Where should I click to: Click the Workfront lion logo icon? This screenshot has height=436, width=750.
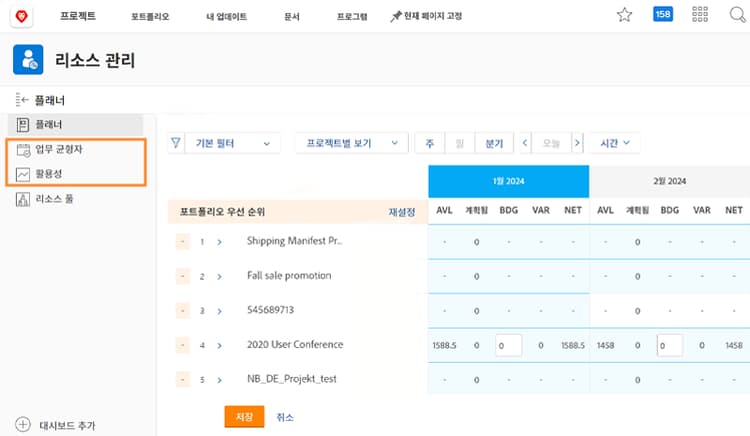[x=21, y=16]
